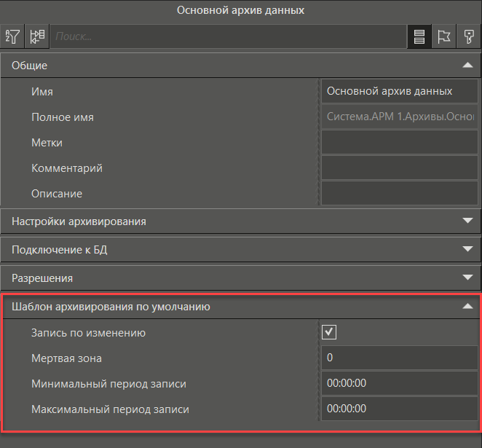Image resolution: width=482 pixels, height=448 pixels.
Task: Click the Метки input field
Action: pyautogui.click(x=399, y=143)
